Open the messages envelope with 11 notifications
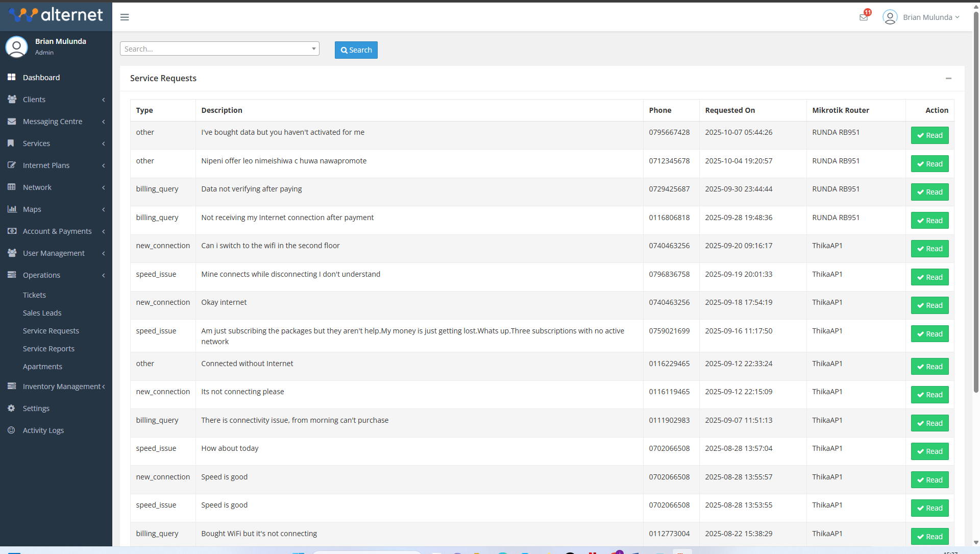 point(864,16)
